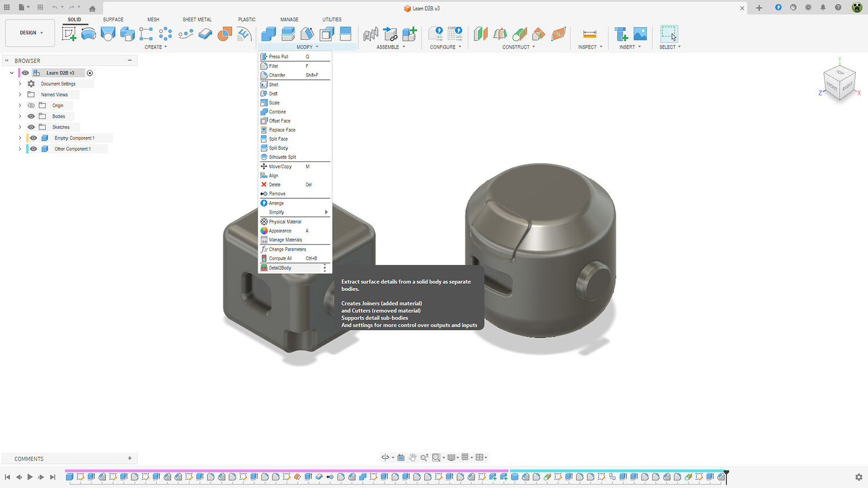Open the DESIGN workspace dropdown
This screenshot has height=488, width=868.
click(x=30, y=33)
